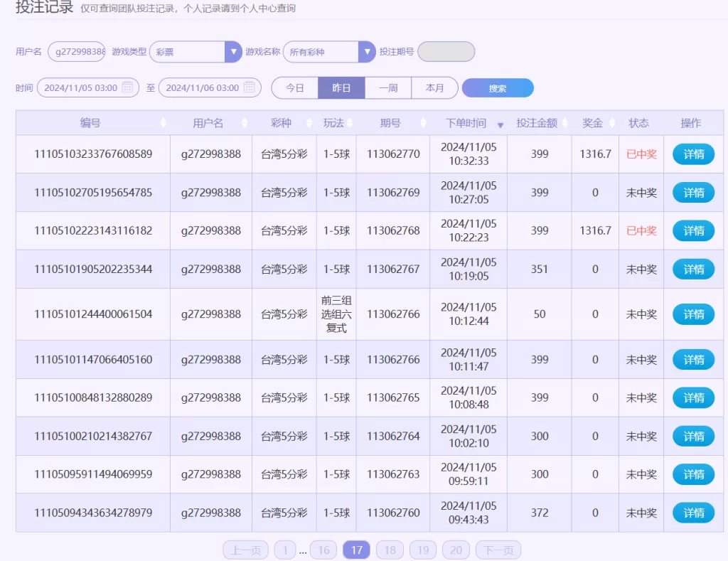Viewport: 728px width, 561px height.
Task: Jump to page 20
Action: [x=456, y=550]
